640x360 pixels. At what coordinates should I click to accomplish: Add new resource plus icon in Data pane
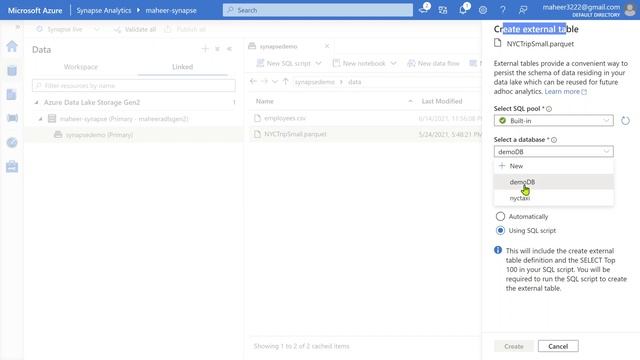(x=205, y=49)
